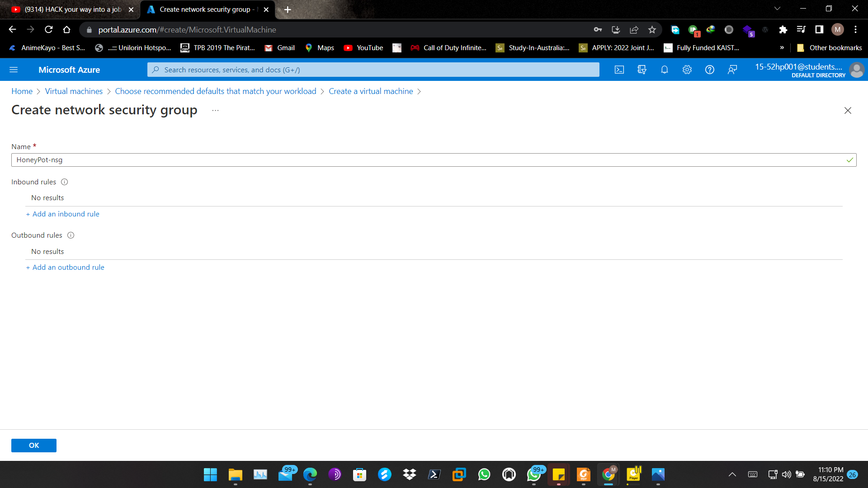The width and height of the screenshot is (868, 488).
Task: Click Outbound rules info icon
Action: pyautogui.click(x=71, y=235)
